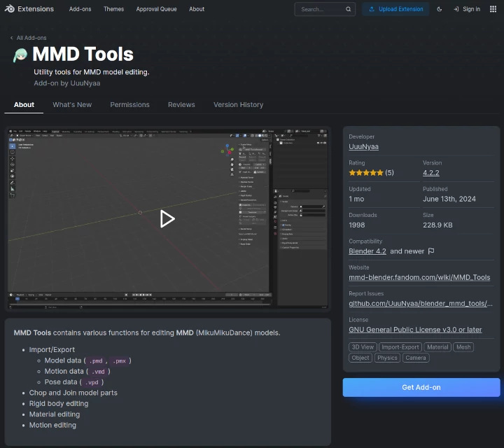
Task: Switch to the Permissions tab
Action: tap(129, 105)
